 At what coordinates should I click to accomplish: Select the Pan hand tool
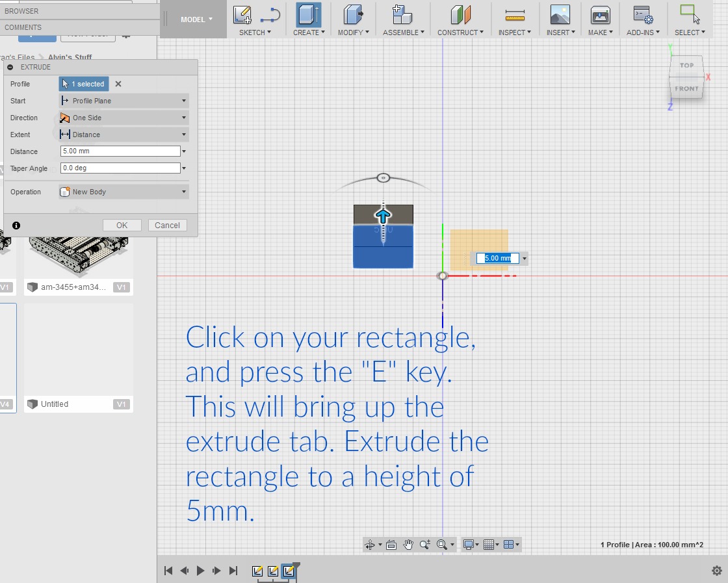click(x=408, y=545)
